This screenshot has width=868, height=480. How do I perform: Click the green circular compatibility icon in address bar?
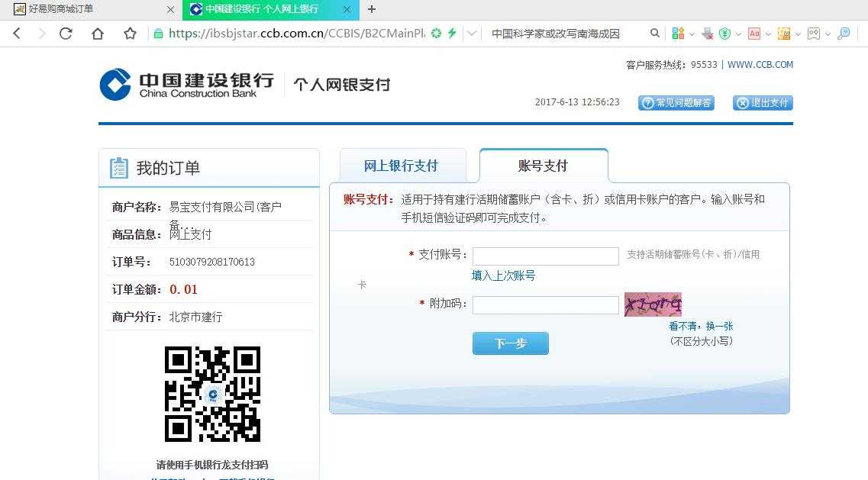pos(436,34)
